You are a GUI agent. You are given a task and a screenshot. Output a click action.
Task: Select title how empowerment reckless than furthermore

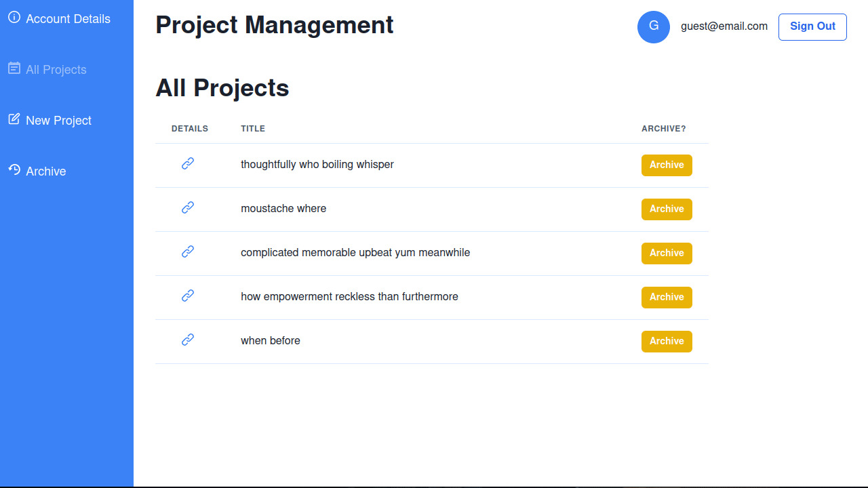coord(349,297)
